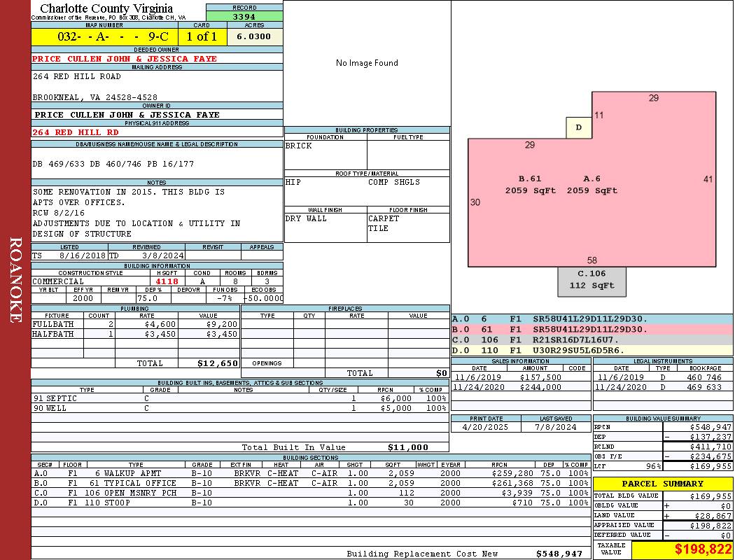Click the notes text about 2015 renovation

pyautogui.click(x=129, y=192)
